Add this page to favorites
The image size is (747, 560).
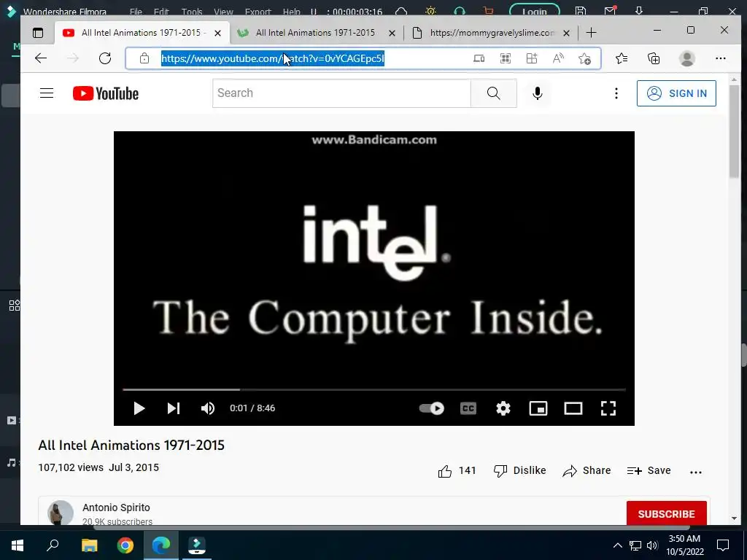click(584, 58)
